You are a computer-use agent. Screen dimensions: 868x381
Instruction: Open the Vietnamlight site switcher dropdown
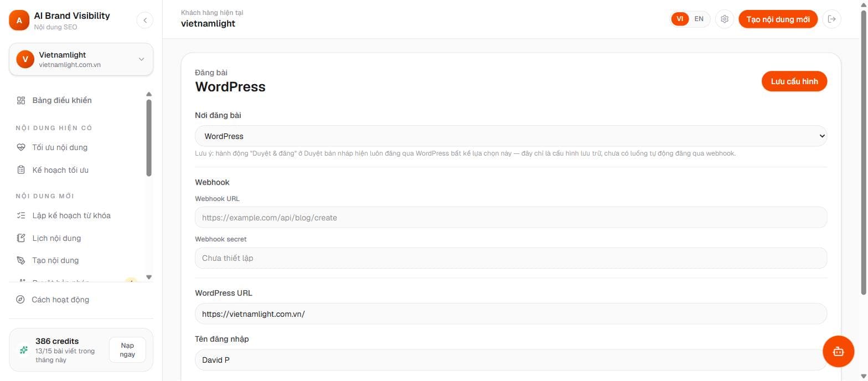pos(81,59)
